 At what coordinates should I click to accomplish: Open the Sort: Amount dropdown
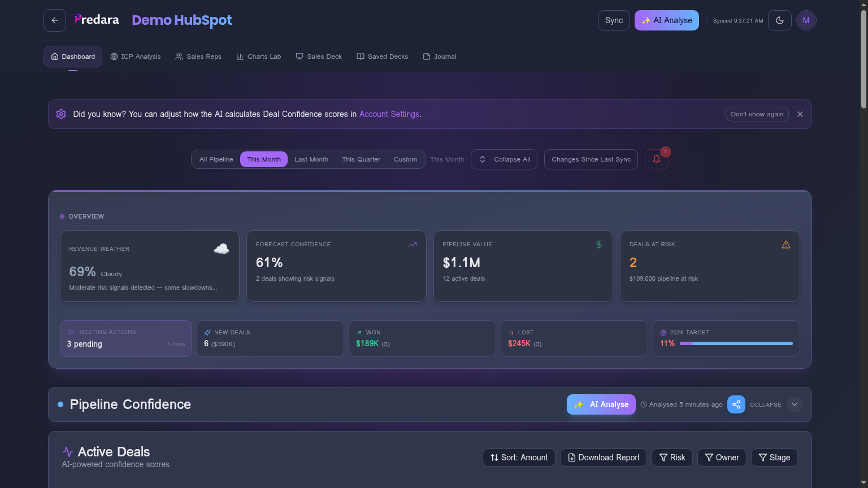(x=519, y=457)
